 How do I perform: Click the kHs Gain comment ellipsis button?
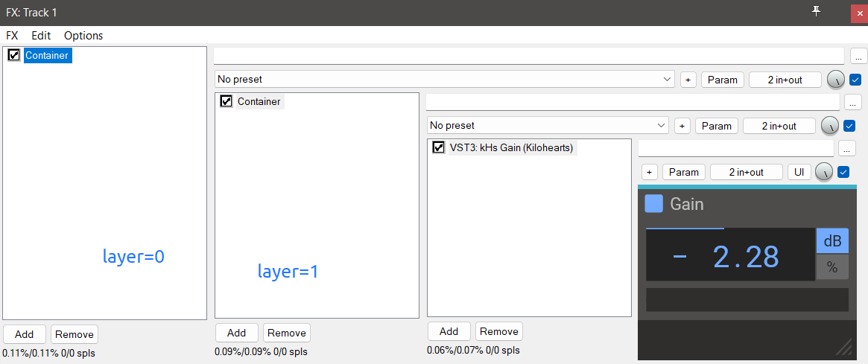[x=847, y=148]
